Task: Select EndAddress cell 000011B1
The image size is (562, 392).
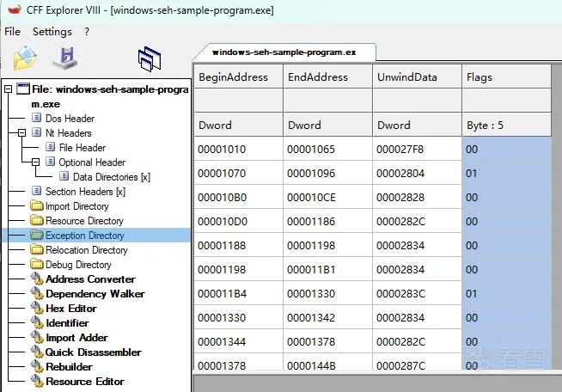Action: 328,269
